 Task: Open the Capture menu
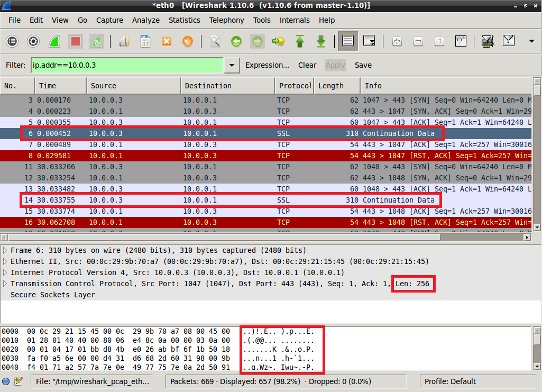pos(109,20)
